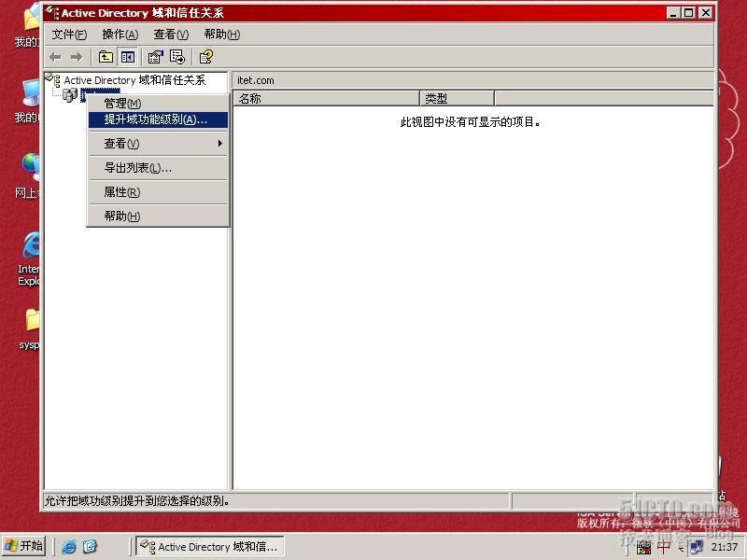Choose 属性(R) from context menu

[x=158, y=192]
